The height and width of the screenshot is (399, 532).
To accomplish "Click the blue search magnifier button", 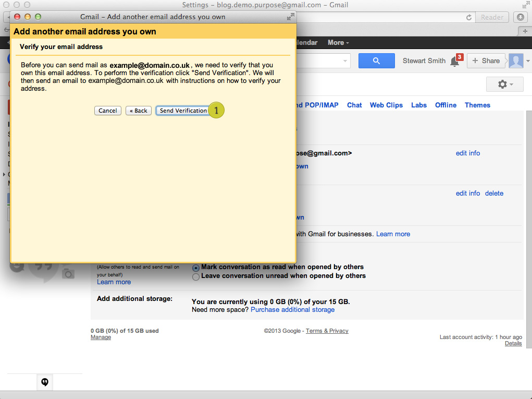I will pos(376,61).
